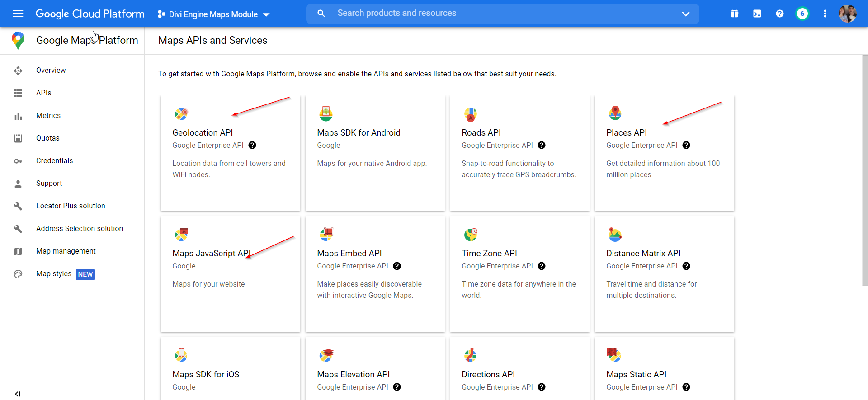This screenshot has height=400, width=868.
Task: Click the gift free trial icon
Action: click(x=735, y=14)
